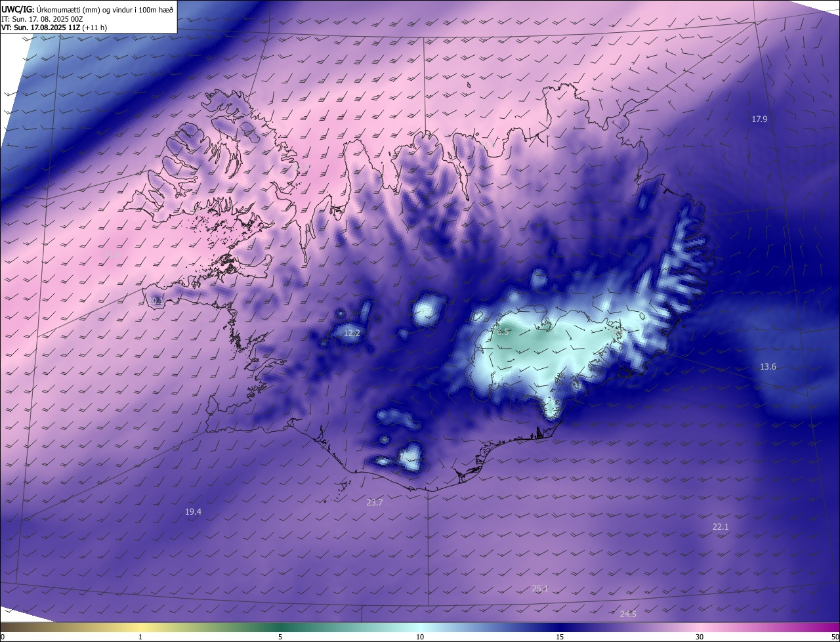Image resolution: width=840 pixels, height=642 pixels.
Task: Click the colorbar tick label 10
Action: pyautogui.click(x=420, y=637)
